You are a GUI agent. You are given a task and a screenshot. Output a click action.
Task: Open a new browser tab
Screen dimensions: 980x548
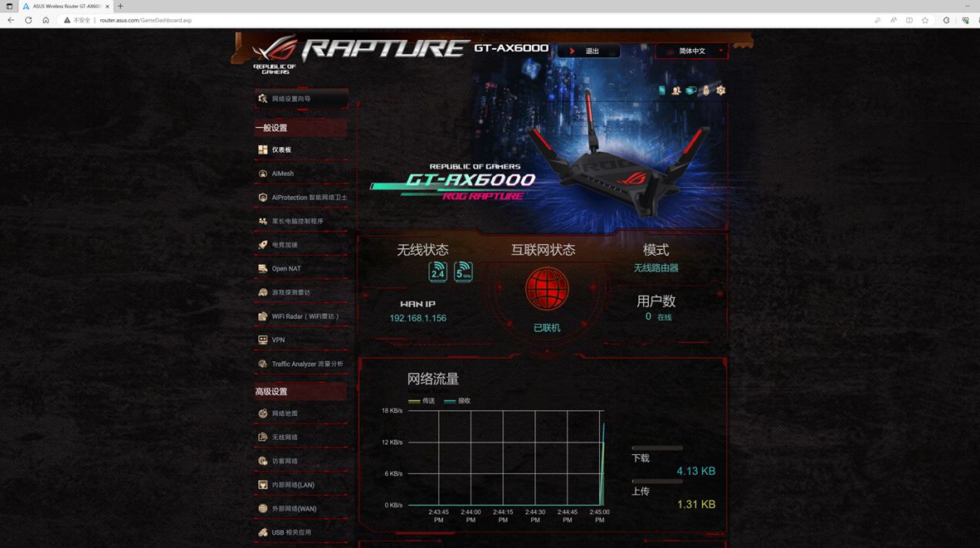[x=120, y=7]
